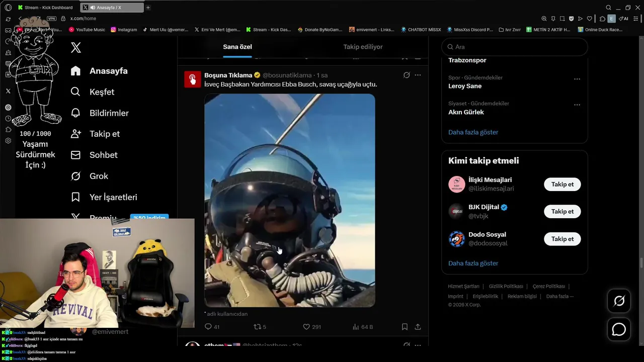Open Boşuna Tıklama profile avatar
This screenshot has height=362, width=644.
click(x=192, y=79)
